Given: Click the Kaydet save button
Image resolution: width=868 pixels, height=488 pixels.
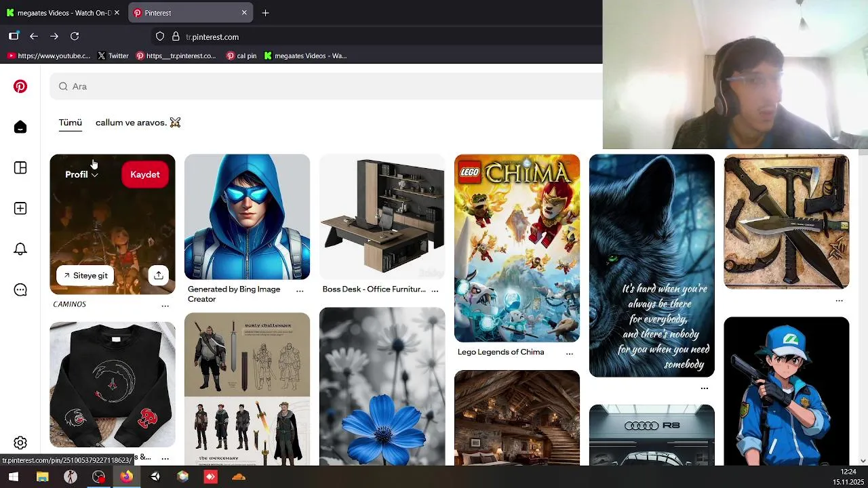Looking at the screenshot, I should [145, 174].
